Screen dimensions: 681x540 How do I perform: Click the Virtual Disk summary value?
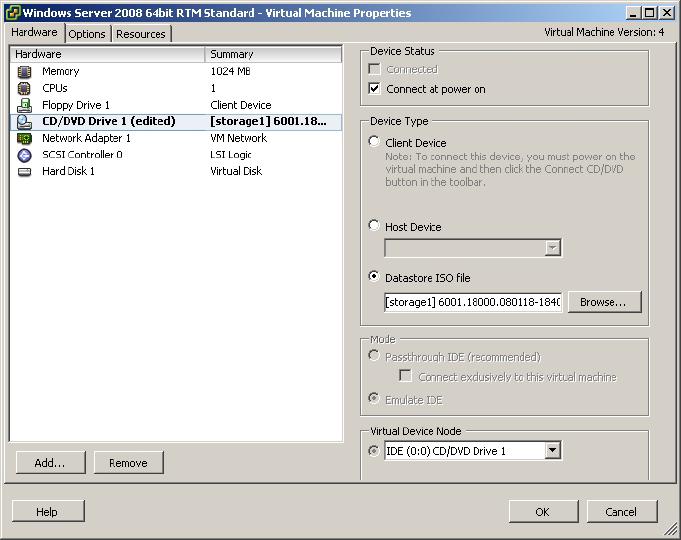click(x=236, y=171)
